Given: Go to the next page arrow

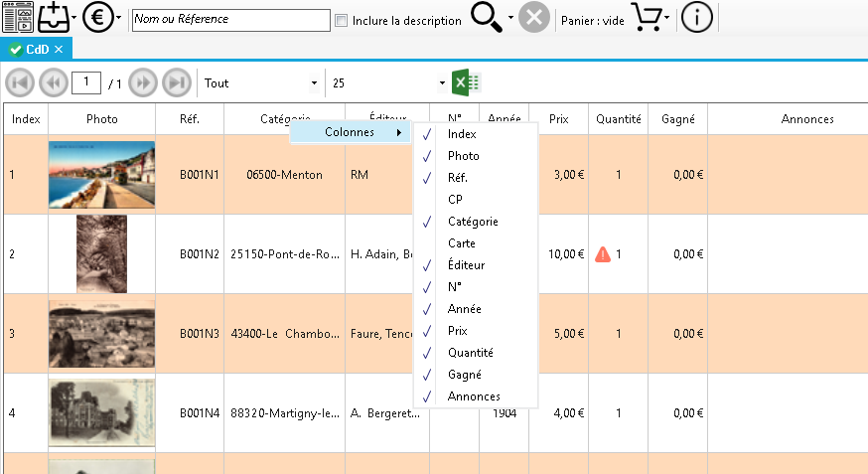Looking at the screenshot, I should click(x=144, y=82).
